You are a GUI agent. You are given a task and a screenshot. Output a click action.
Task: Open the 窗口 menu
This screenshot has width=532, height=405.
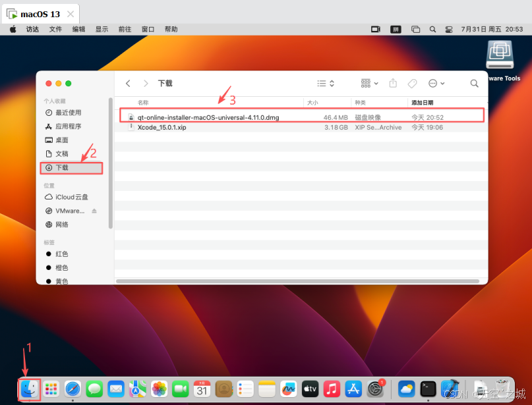148,30
